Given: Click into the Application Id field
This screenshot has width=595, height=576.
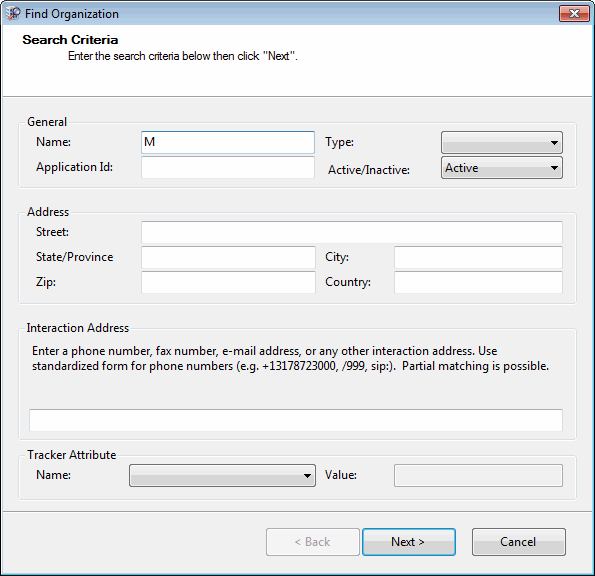Looking at the screenshot, I should [228, 167].
